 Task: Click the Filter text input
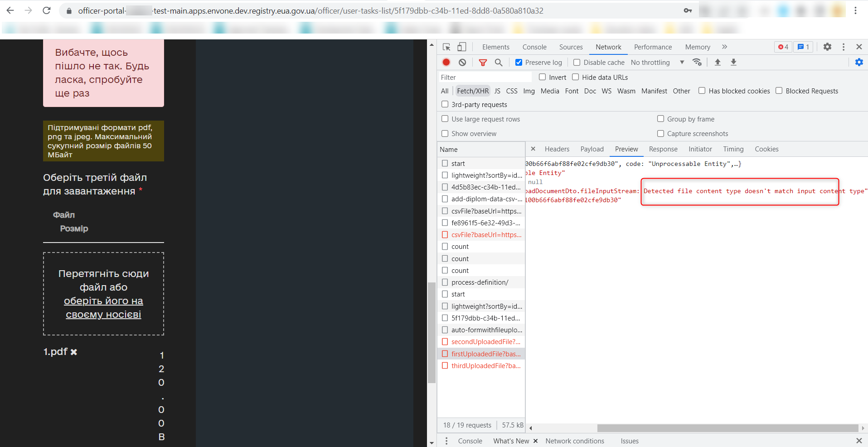point(485,77)
